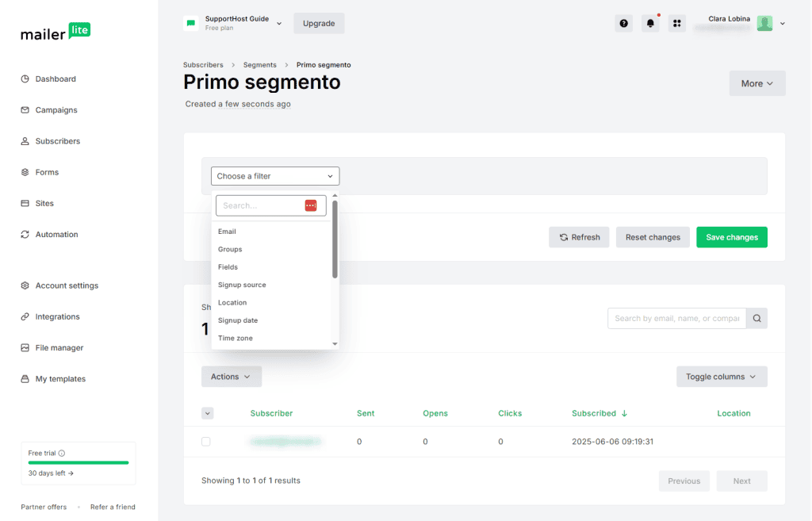812x521 pixels.
Task: Click the Reset changes button
Action: pos(653,237)
